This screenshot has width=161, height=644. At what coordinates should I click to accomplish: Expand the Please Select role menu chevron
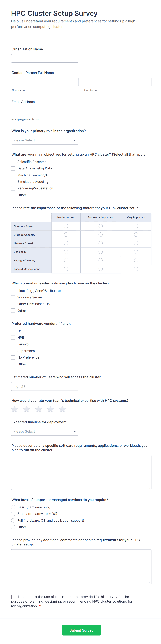coord(74,140)
